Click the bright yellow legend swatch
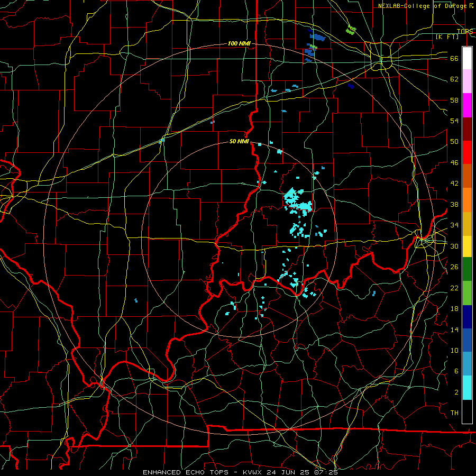This screenshot has height=476, width=476. 467,246
